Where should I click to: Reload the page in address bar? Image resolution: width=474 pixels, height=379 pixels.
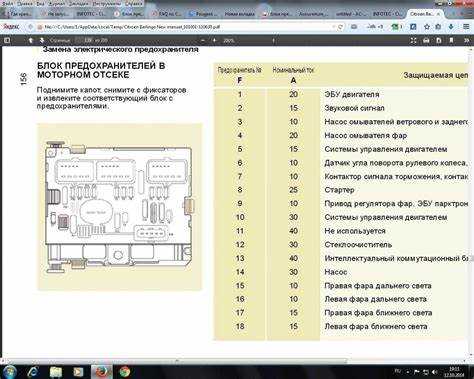340,27
